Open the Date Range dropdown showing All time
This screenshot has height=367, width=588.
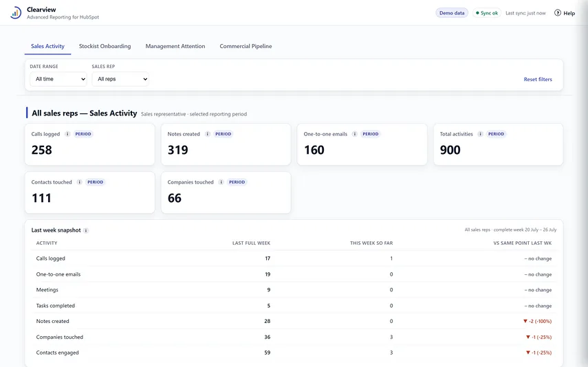[58, 79]
